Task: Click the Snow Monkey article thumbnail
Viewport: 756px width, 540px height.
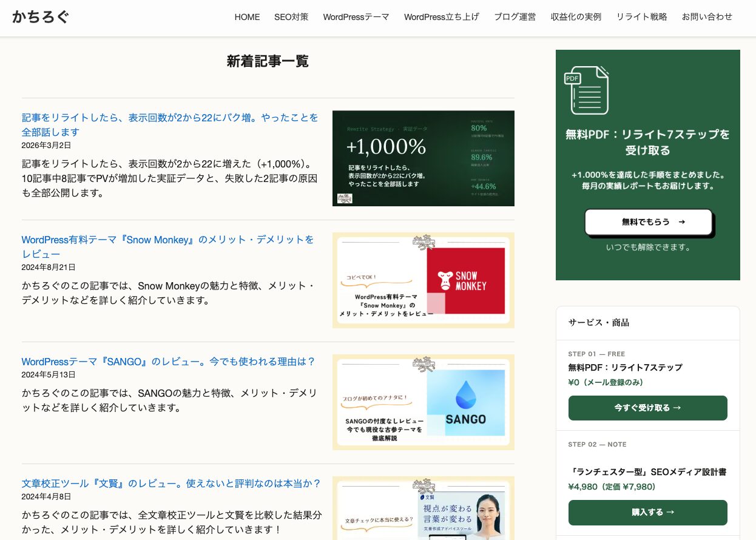Action: click(423, 280)
